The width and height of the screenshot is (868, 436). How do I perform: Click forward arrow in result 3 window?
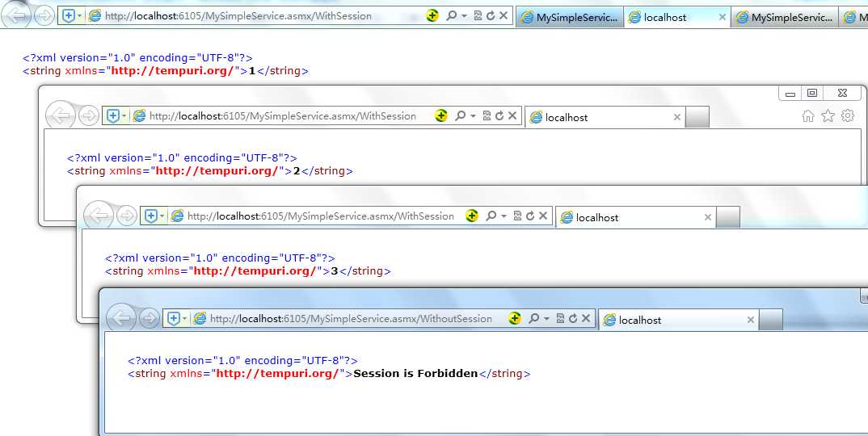(x=127, y=216)
